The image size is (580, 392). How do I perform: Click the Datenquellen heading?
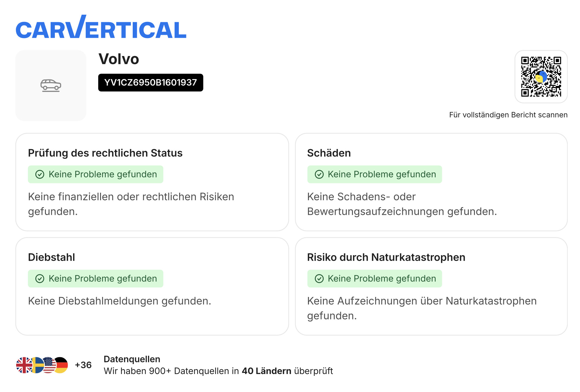[x=132, y=359]
